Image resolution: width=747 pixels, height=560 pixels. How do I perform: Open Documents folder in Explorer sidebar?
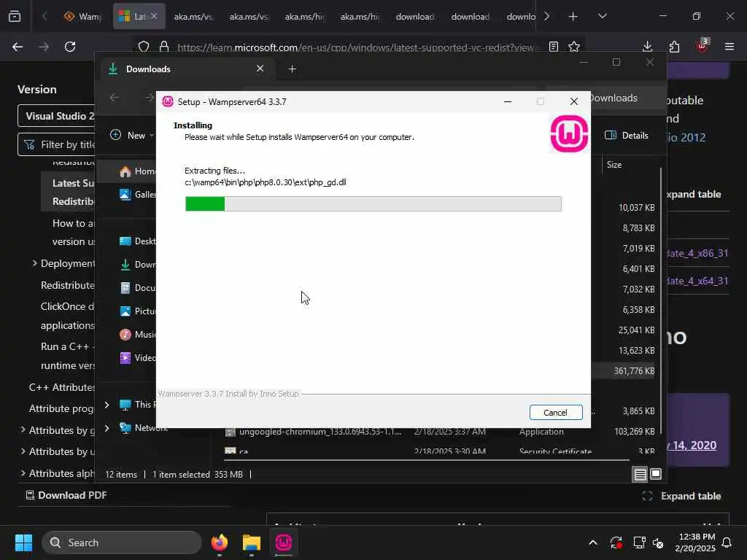[136, 287]
